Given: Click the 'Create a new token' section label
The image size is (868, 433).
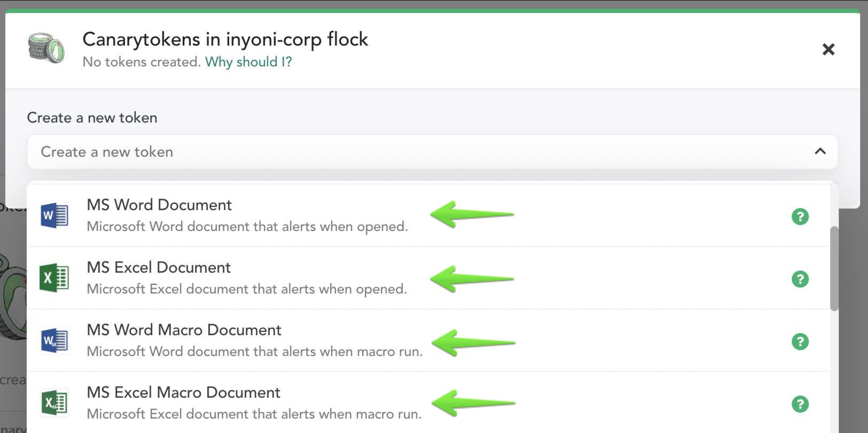Looking at the screenshot, I should (92, 118).
